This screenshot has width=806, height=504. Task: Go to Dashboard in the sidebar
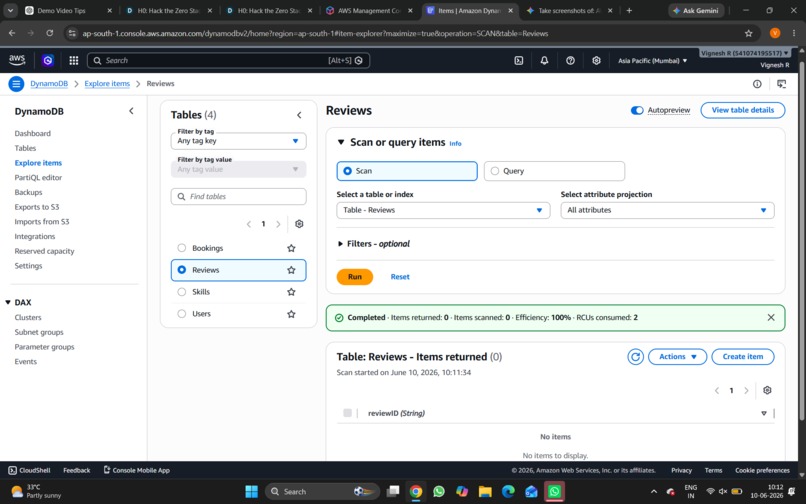tap(32, 133)
